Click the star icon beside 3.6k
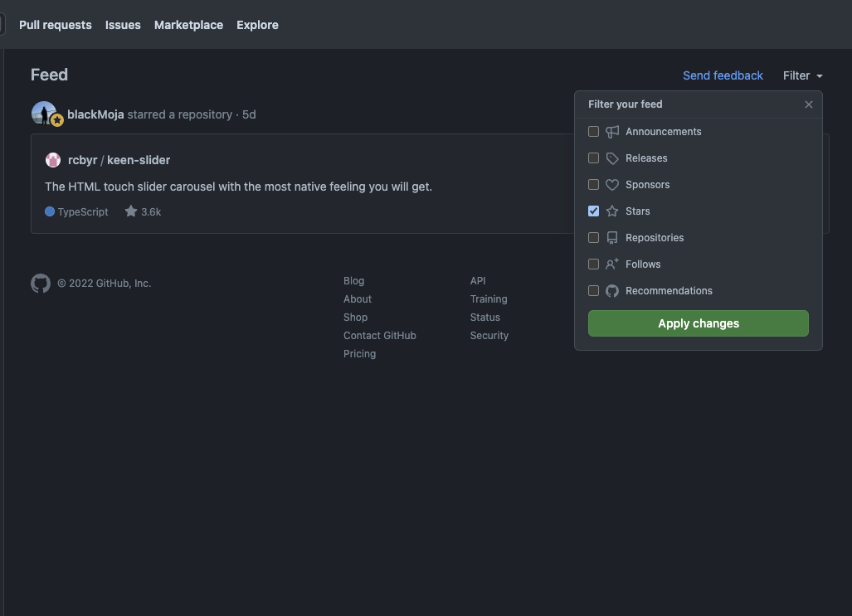This screenshot has height=616, width=852. click(131, 211)
